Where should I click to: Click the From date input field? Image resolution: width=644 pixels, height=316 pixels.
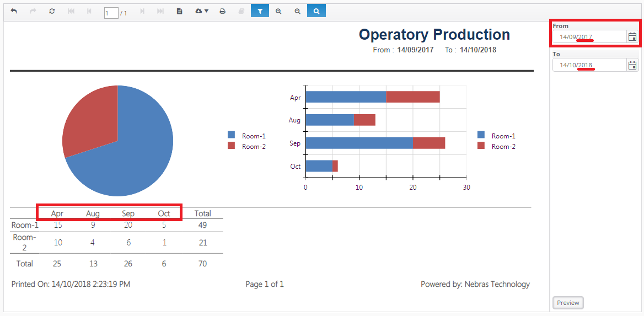click(589, 37)
